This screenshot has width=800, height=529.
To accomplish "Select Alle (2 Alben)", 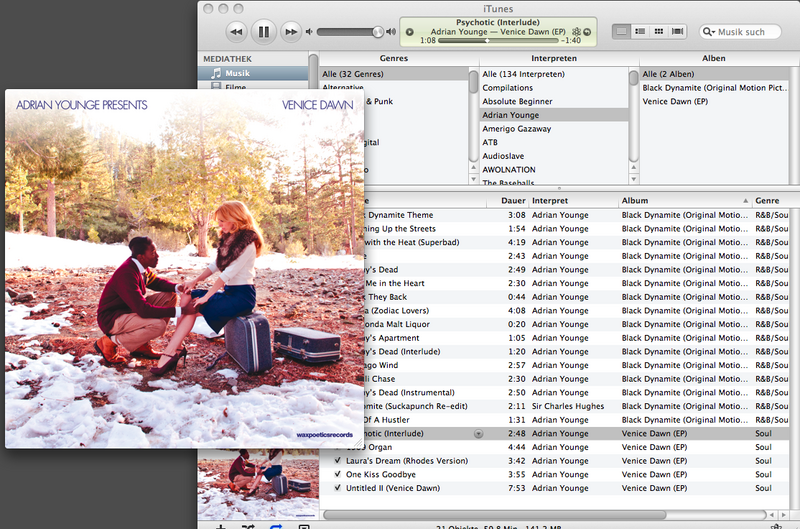I will (714, 74).
